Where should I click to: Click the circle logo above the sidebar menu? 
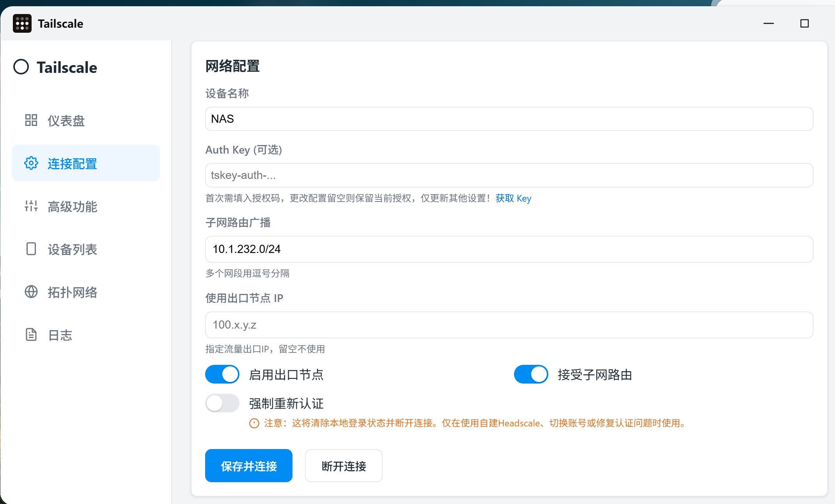point(21,67)
